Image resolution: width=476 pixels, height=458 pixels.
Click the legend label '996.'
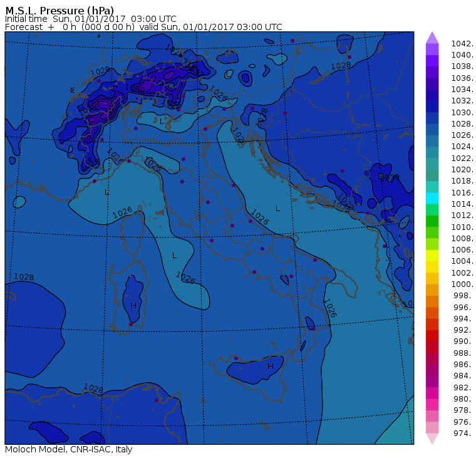point(463,307)
